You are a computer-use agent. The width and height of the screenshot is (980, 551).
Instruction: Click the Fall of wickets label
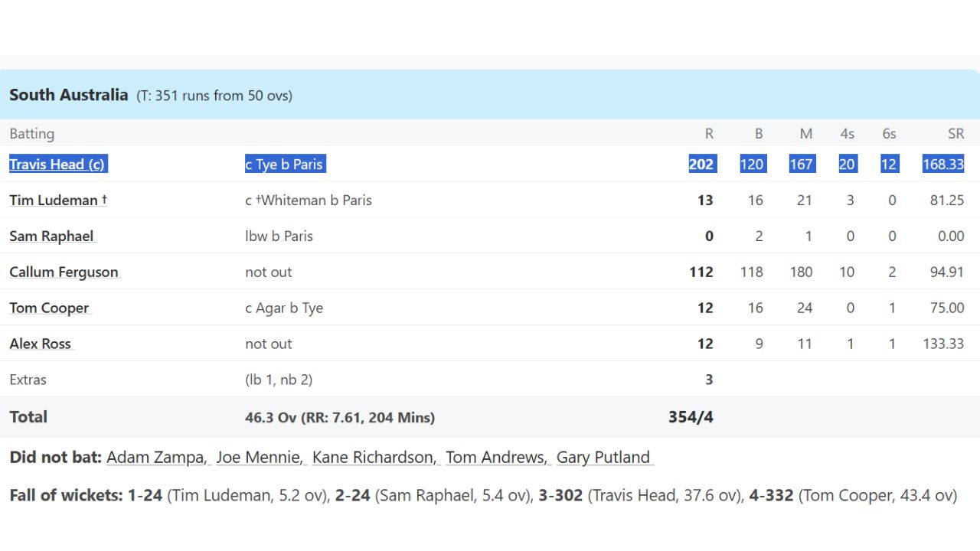click(x=66, y=496)
